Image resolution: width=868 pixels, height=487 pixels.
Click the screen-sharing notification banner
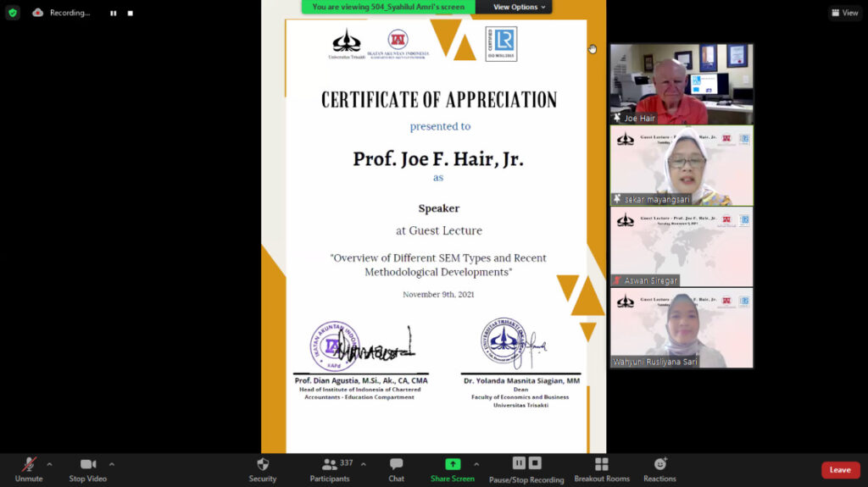tap(388, 7)
